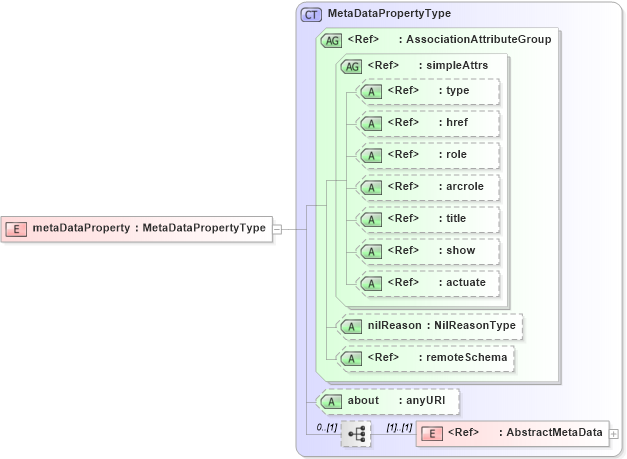627x459 pixels.
Task: Click the A icon for title attribute
Action: coord(371,220)
